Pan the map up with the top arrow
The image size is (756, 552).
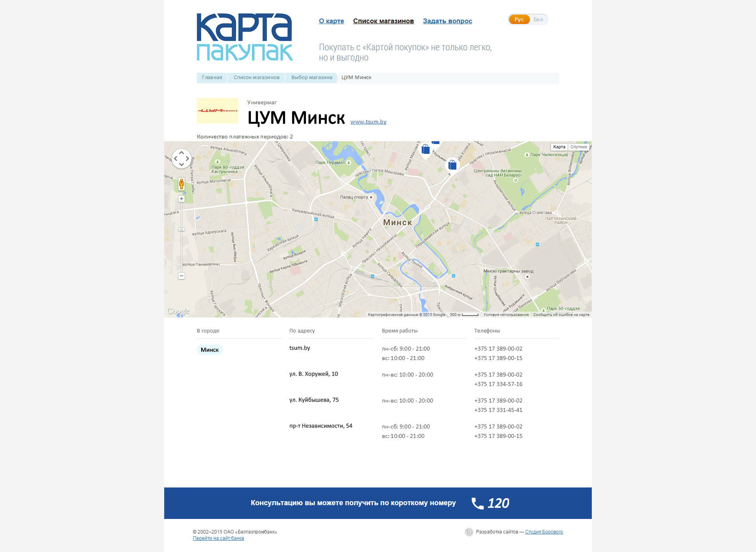click(x=182, y=153)
